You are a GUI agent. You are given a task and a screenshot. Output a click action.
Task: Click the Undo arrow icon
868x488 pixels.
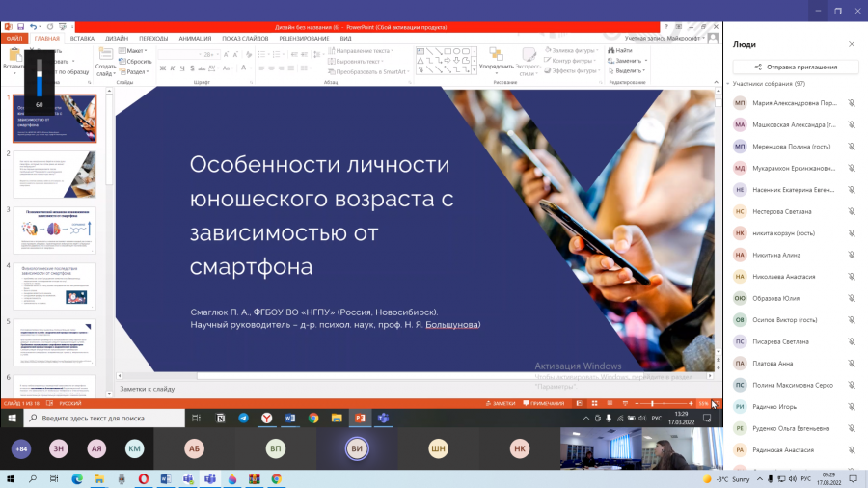[x=33, y=27]
